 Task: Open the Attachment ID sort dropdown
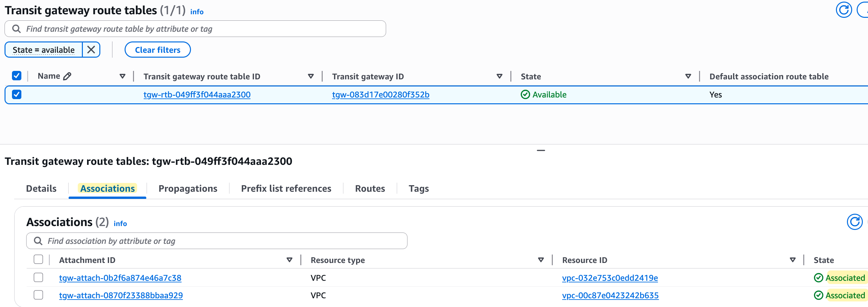click(x=289, y=259)
